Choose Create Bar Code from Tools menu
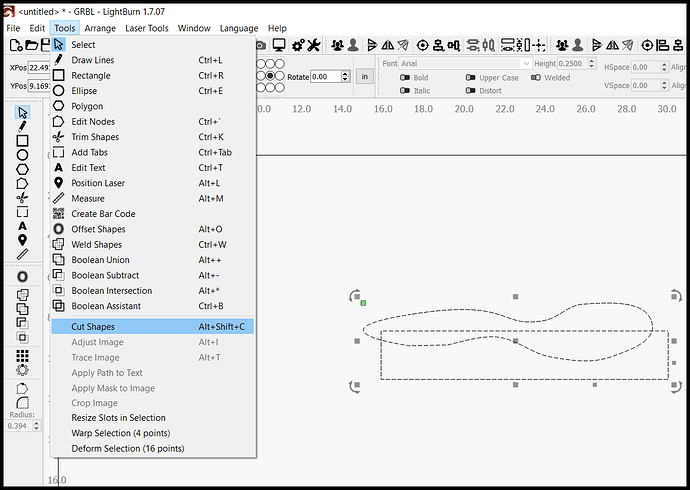The height and width of the screenshot is (490, 690). point(152,214)
